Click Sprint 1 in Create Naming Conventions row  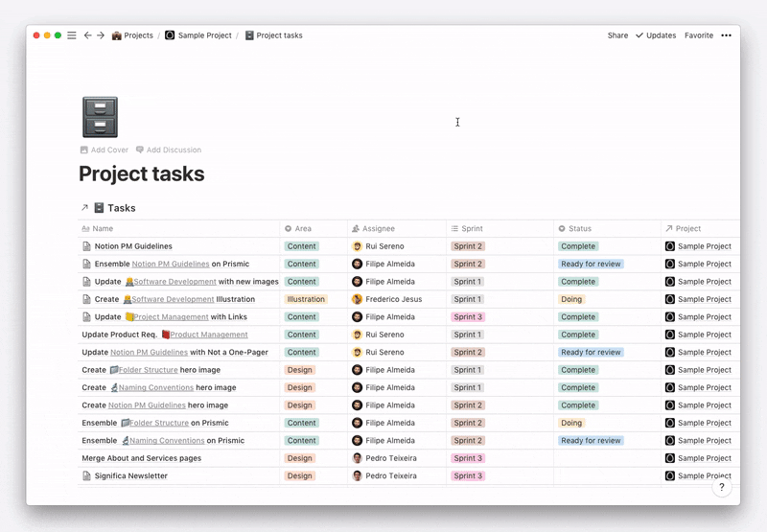(468, 388)
